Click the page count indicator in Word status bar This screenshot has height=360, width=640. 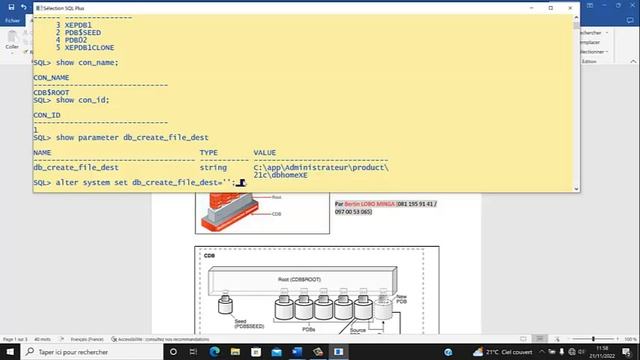(x=15, y=339)
